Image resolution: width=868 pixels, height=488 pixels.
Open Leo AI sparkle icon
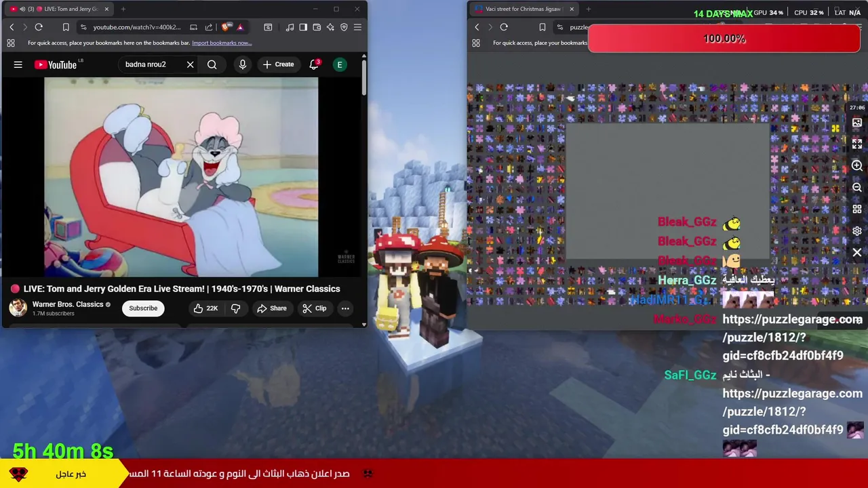tap(330, 27)
